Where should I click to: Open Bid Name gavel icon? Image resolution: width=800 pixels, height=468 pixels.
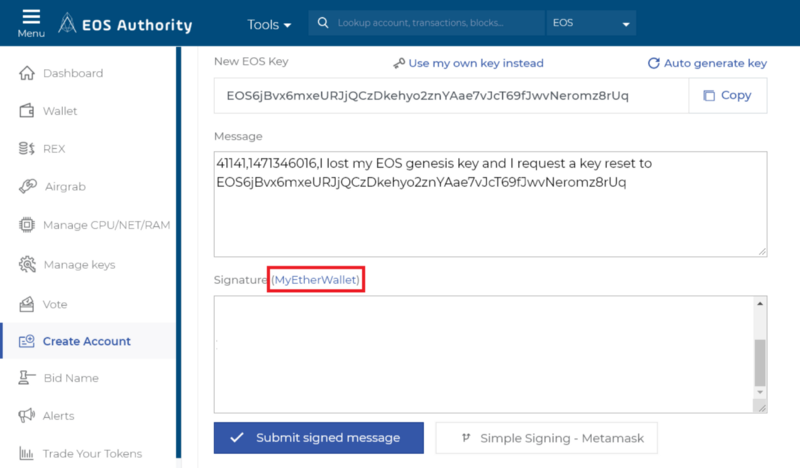coord(27,378)
